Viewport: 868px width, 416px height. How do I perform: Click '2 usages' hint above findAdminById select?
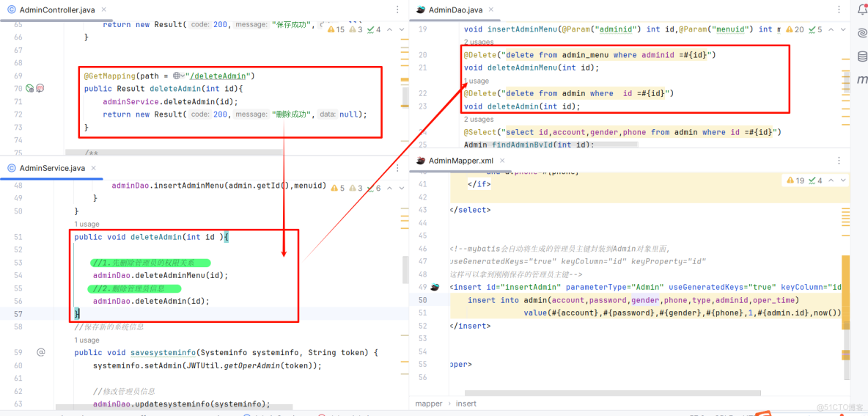click(x=479, y=119)
